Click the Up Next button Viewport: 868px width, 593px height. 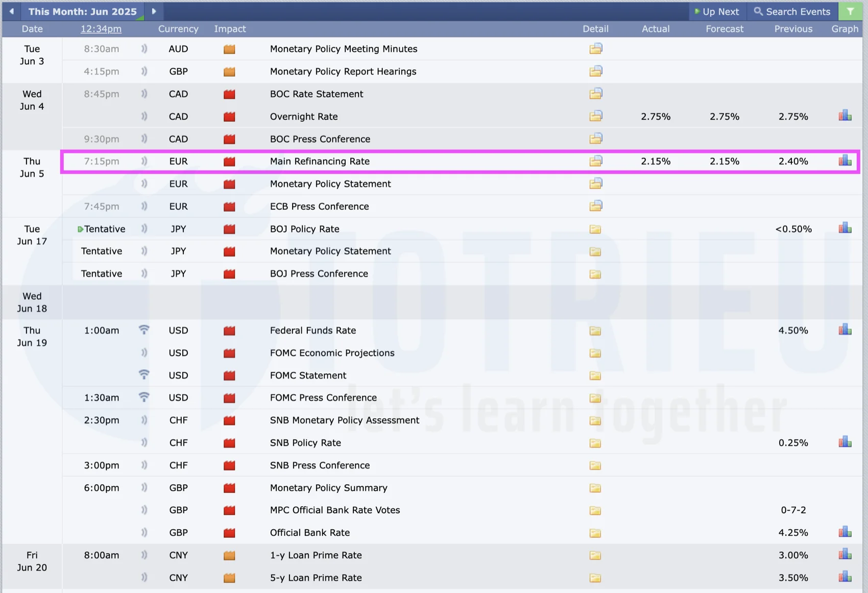point(717,11)
